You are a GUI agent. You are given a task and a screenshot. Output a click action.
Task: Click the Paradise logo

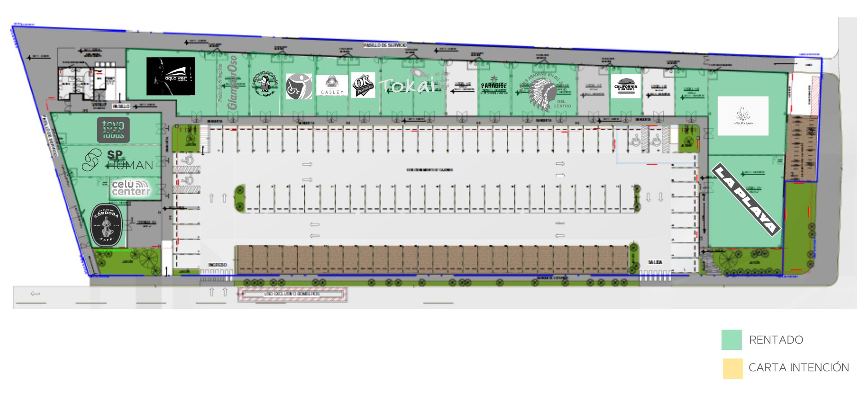pyautogui.click(x=494, y=85)
